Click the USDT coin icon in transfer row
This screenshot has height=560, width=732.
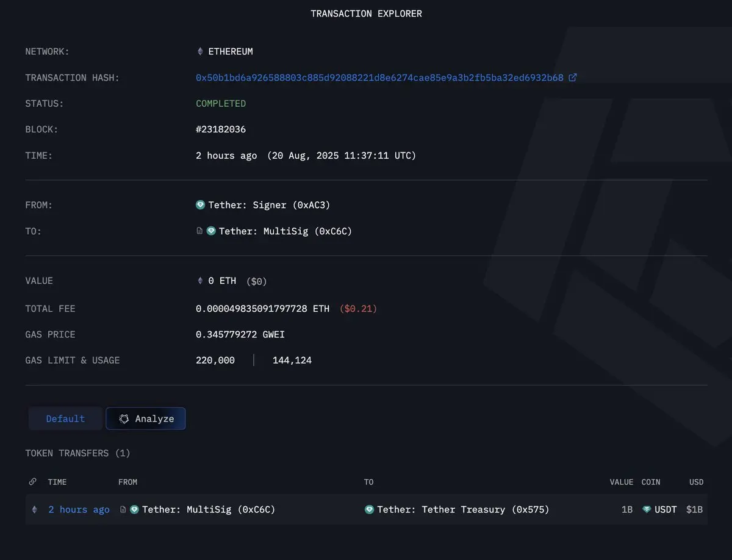tap(647, 509)
